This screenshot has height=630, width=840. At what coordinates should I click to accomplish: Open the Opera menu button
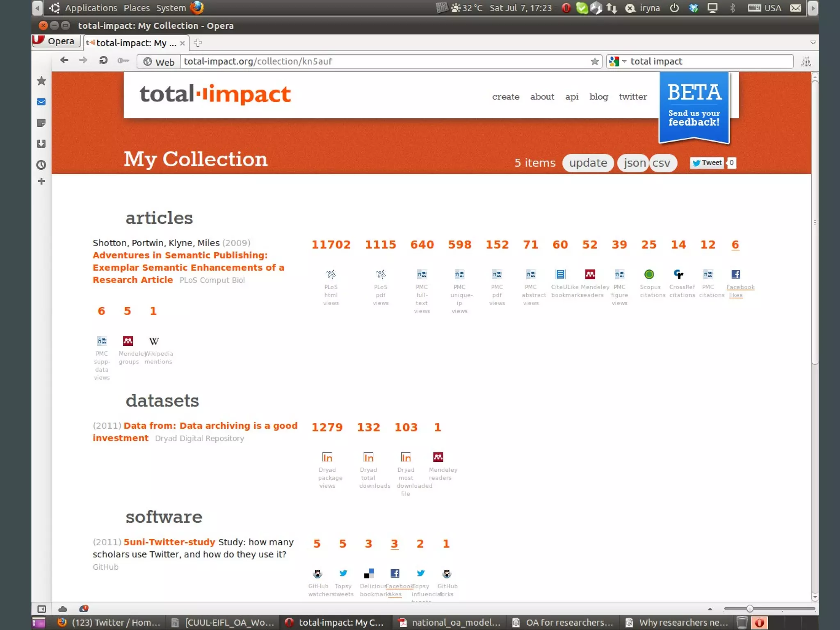[x=56, y=41]
